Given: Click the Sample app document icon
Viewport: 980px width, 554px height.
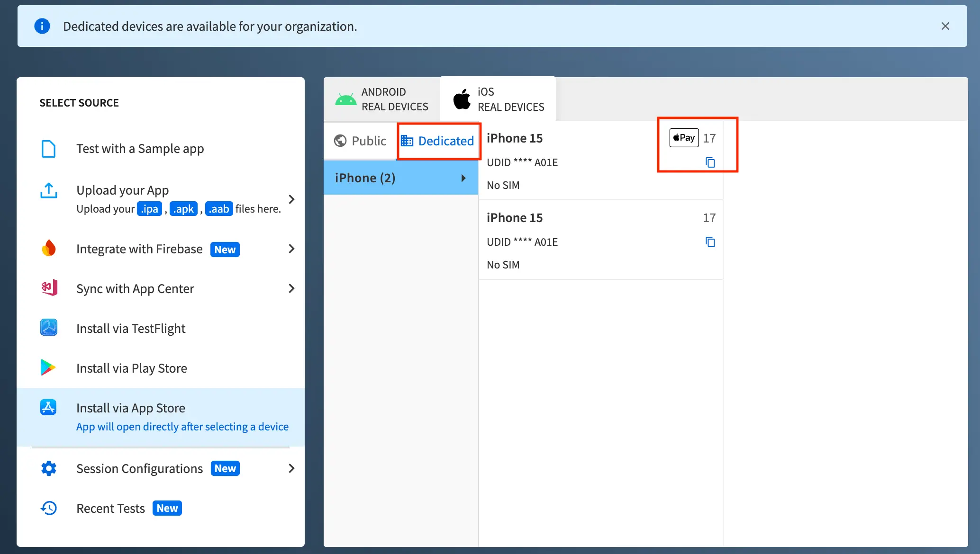Looking at the screenshot, I should click(48, 149).
